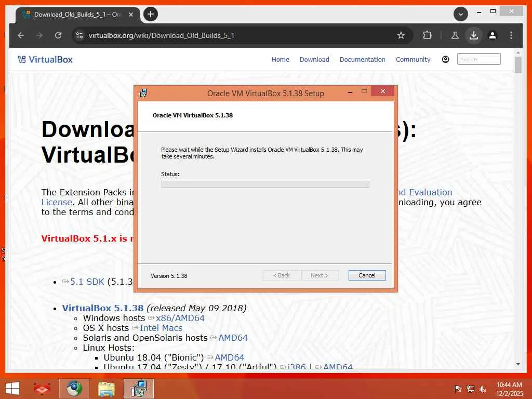Open the Download menu on VirtualBox site
Screen dimensions: 532x399
pos(314,59)
